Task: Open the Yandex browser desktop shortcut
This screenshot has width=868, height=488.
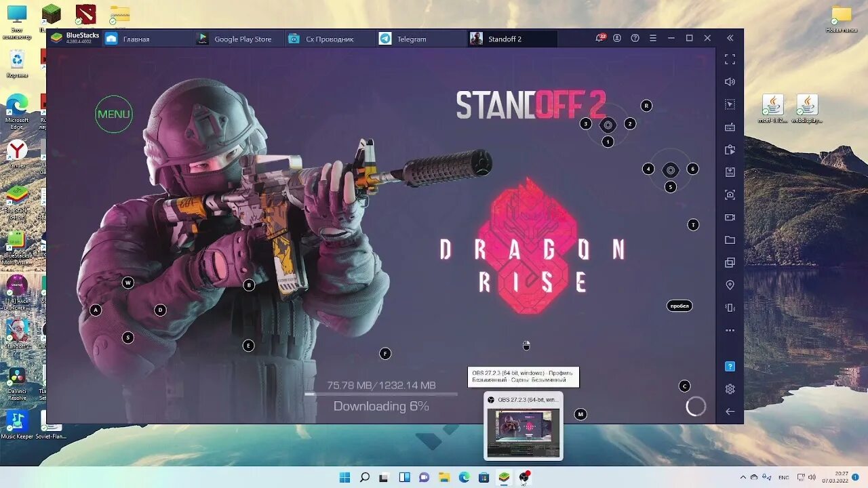Action: click(x=17, y=153)
